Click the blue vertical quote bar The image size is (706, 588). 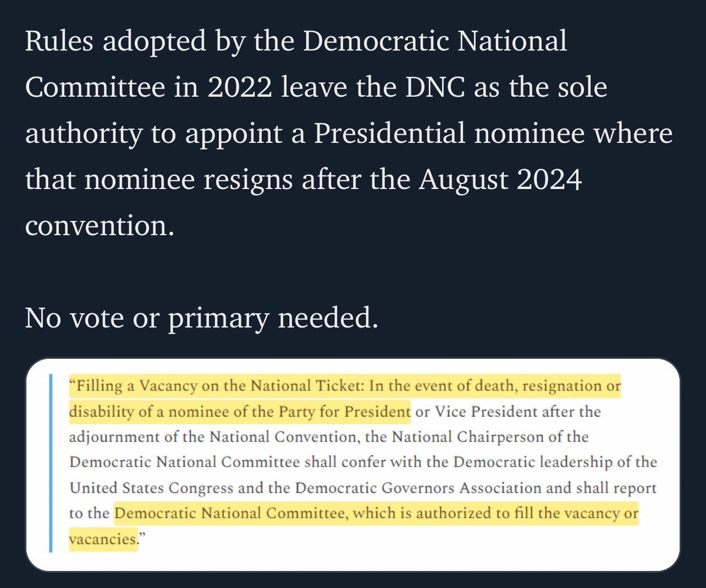(51, 463)
